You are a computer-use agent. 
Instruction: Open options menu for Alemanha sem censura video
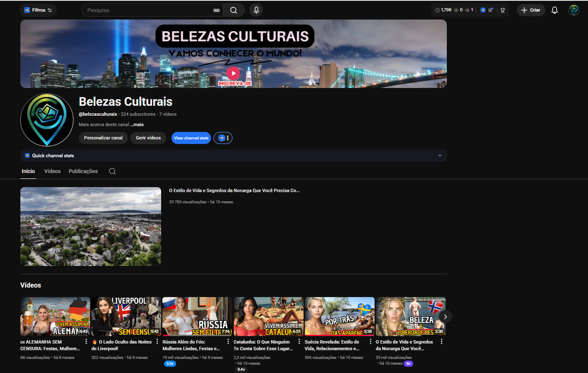[86, 341]
